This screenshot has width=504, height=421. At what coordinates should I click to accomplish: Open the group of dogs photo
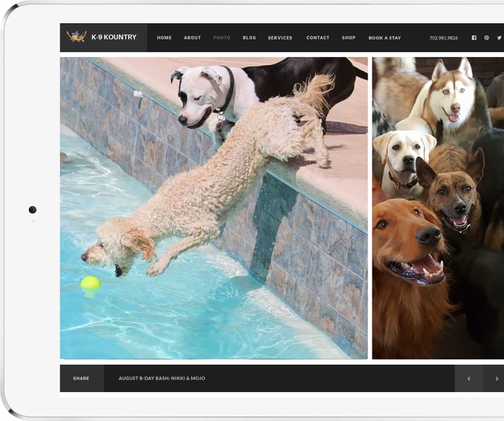tap(438, 208)
